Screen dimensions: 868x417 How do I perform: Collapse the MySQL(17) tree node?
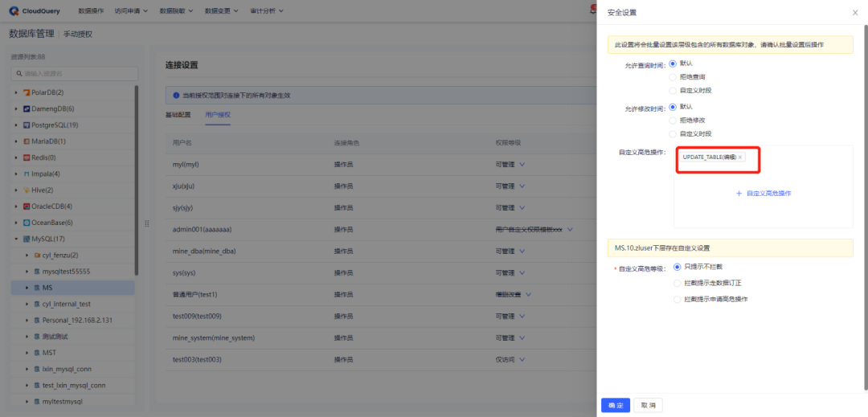pos(16,239)
